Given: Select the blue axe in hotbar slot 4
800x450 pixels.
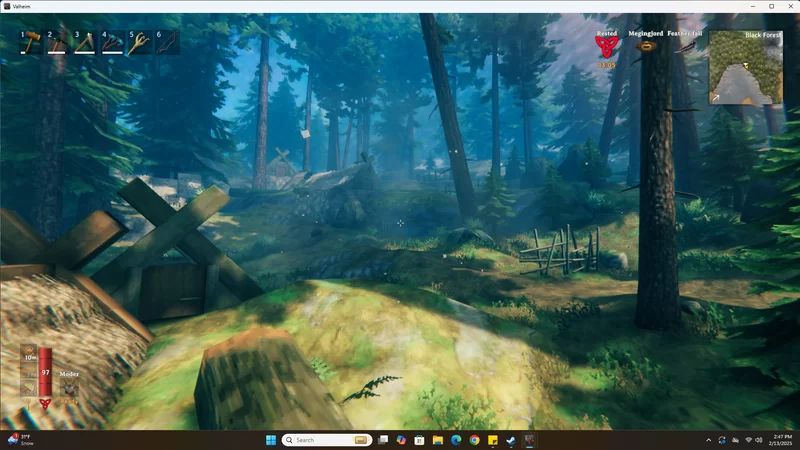Looking at the screenshot, I should 112,42.
